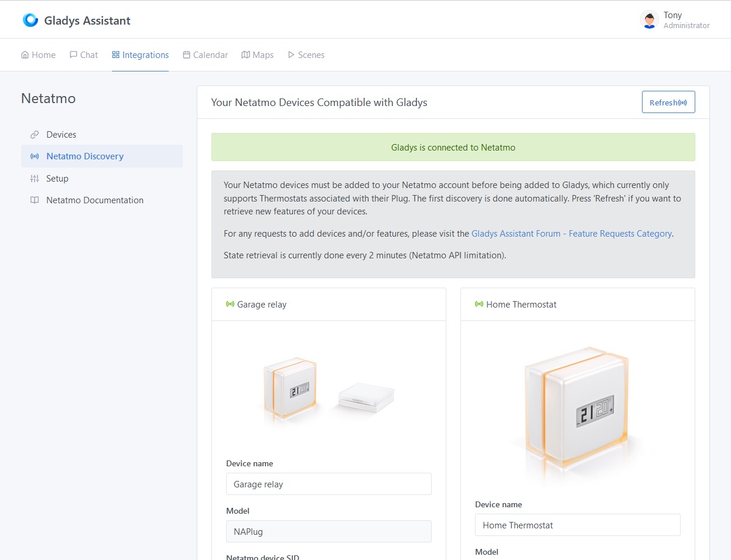
Task: Click the Garage relay device name field
Action: point(329,484)
